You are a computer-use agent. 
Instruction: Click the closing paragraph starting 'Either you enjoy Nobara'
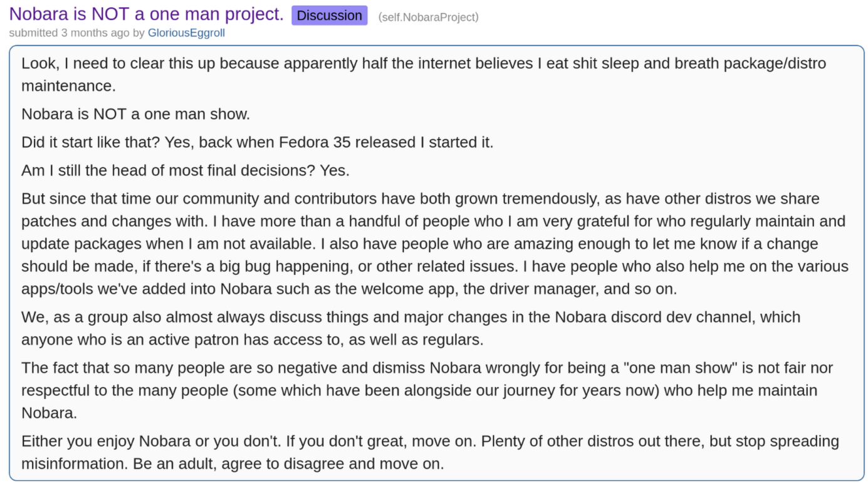[x=430, y=452]
